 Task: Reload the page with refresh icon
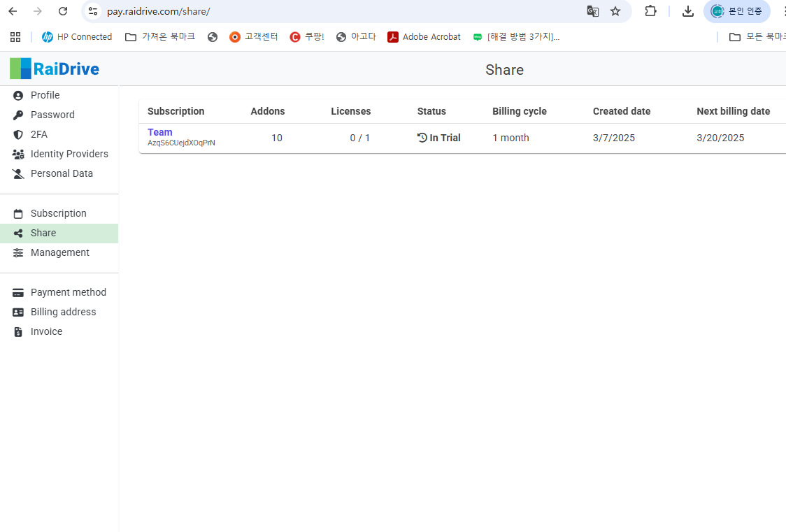(x=63, y=11)
